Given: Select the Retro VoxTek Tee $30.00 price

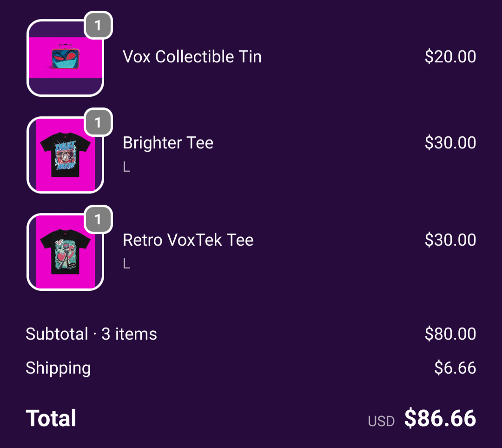Looking at the screenshot, I should [x=450, y=240].
